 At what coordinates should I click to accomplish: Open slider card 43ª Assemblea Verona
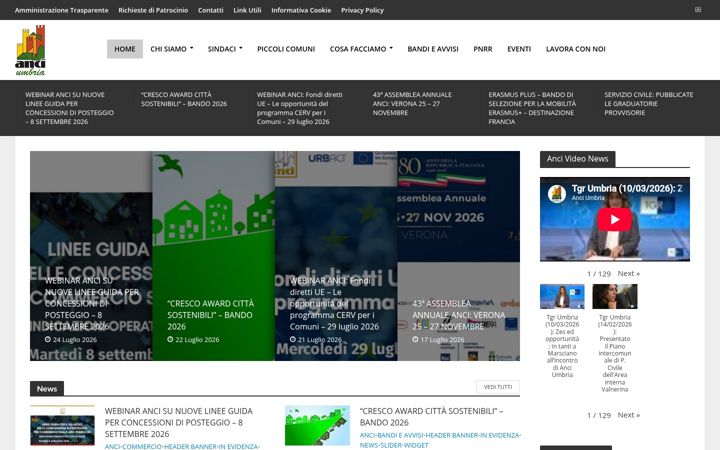pyautogui.click(x=459, y=256)
